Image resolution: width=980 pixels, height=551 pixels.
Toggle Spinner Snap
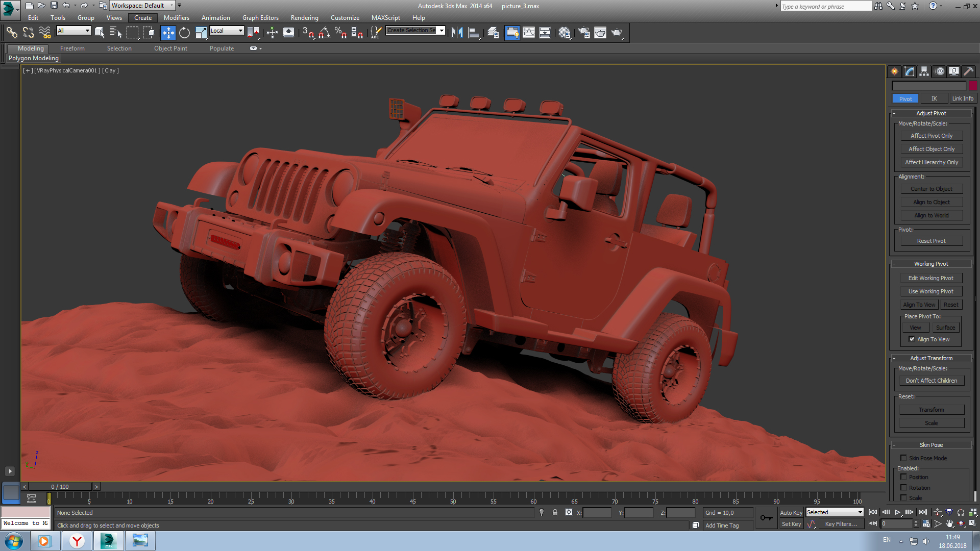[x=357, y=33]
